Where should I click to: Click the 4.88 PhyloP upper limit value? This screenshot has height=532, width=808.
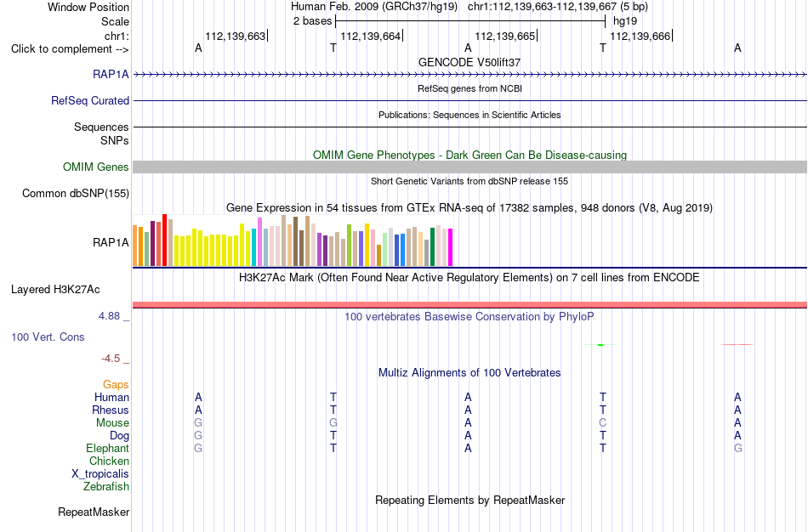click(110, 315)
